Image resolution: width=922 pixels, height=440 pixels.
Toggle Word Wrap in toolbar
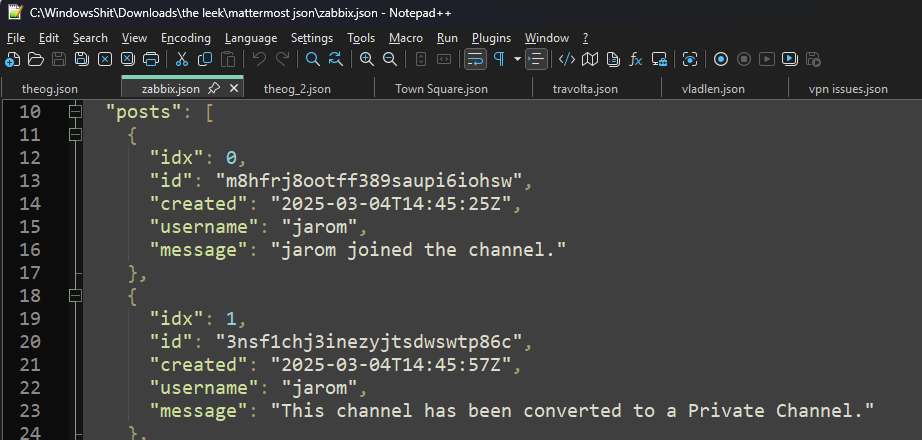pyautogui.click(x=475, y=59)
